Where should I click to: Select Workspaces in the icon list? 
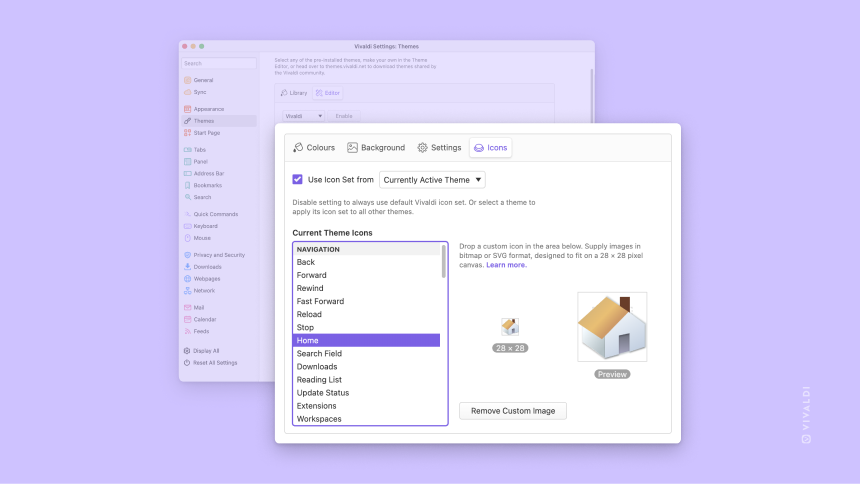click(366, 419)
